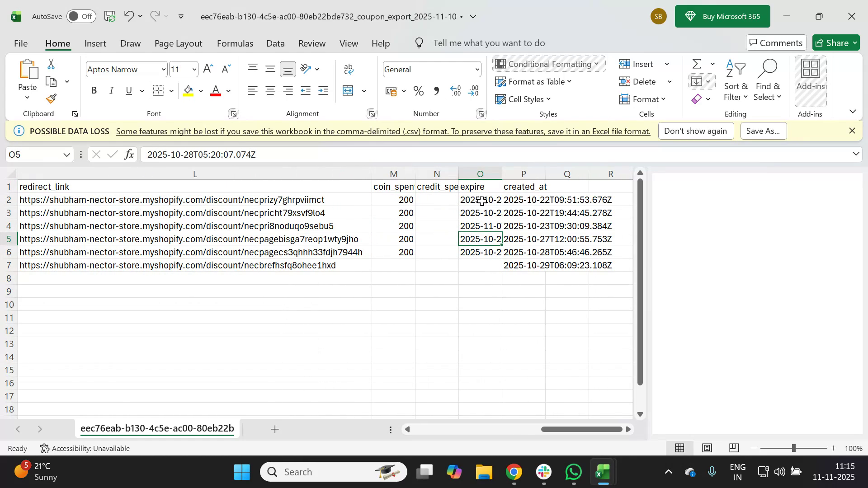Select the Format Painter tool

pyautogui.click(x=50, y=99)
